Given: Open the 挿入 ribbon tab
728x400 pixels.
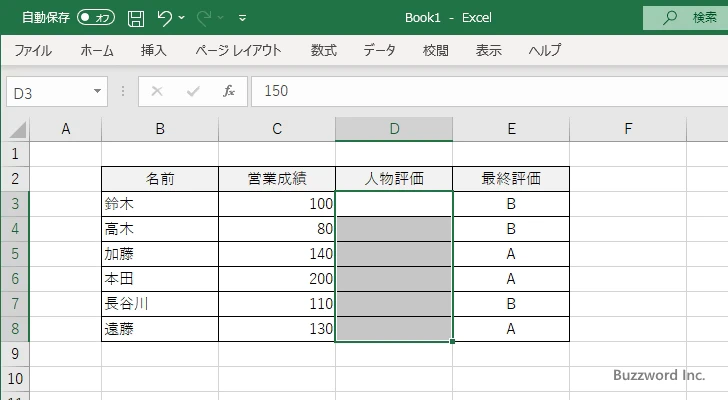Looking at the screenshot, I should click(154, 50).
